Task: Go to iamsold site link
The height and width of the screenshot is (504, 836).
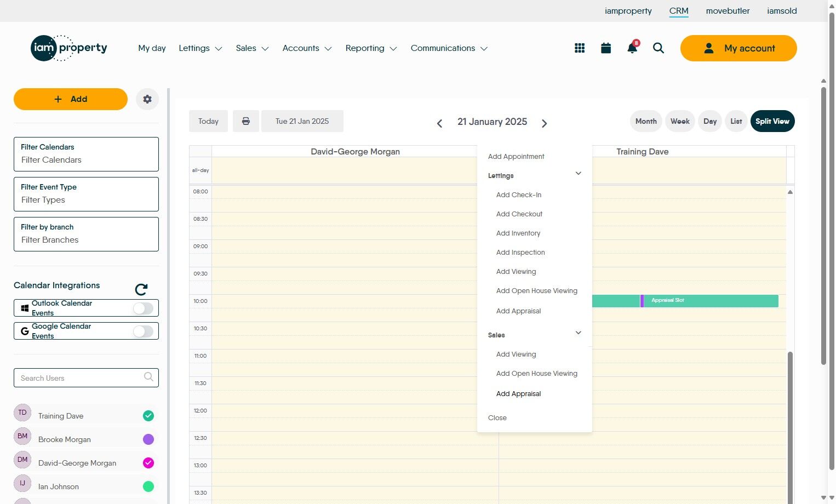Action: [782, 11]
